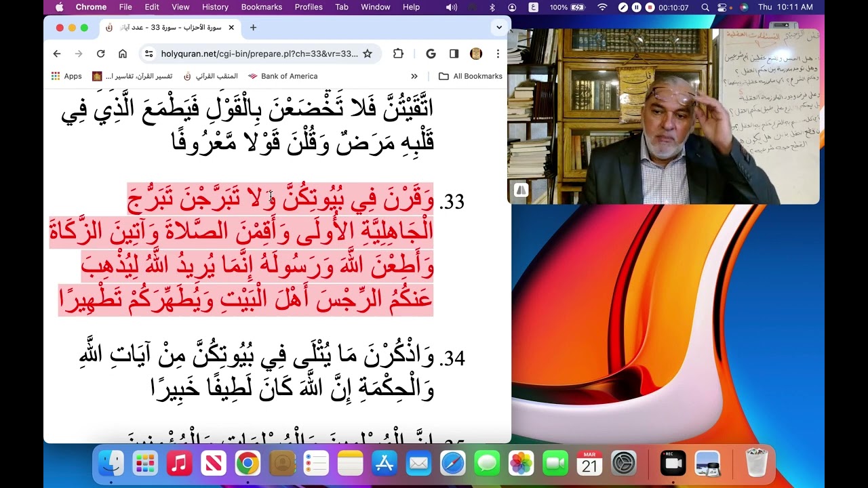Click the battery 100% status
Viewport: 868px width, 488px height.
point(567,7)
